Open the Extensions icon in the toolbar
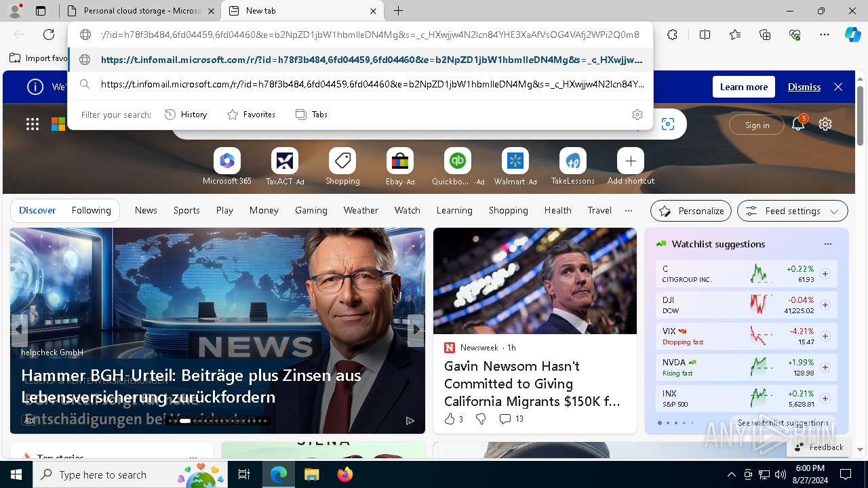Screen dimensions: 868x488 tap(672, 35)
